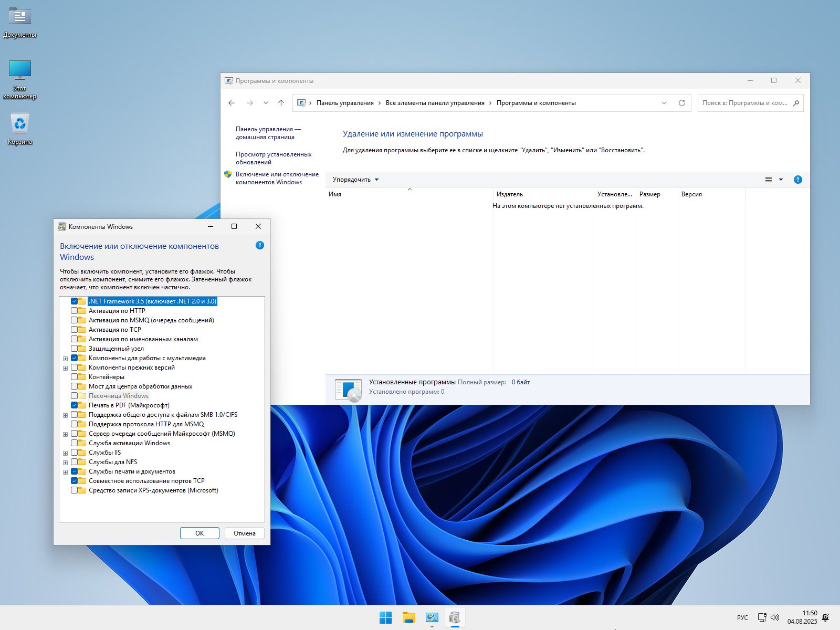The height and width of the screenshot is (630, 840).
Task: Select the Защищенный узел row label
Action: tap(116, 349)
